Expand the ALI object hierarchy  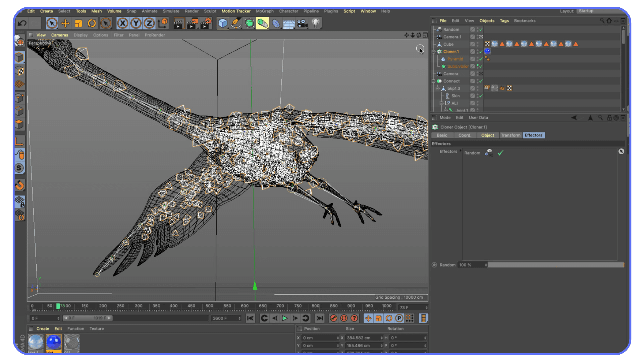442,103
